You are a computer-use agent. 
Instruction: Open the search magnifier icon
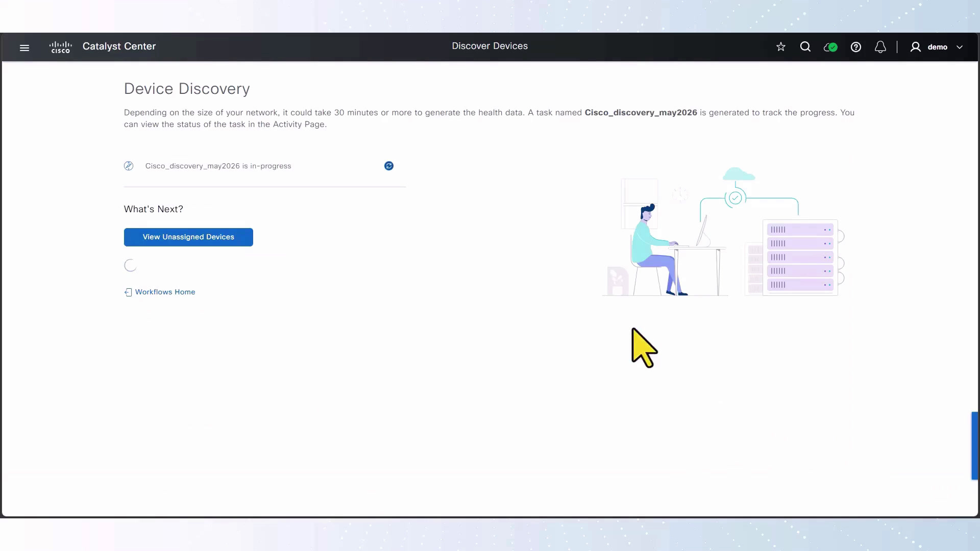click(805, 47)
